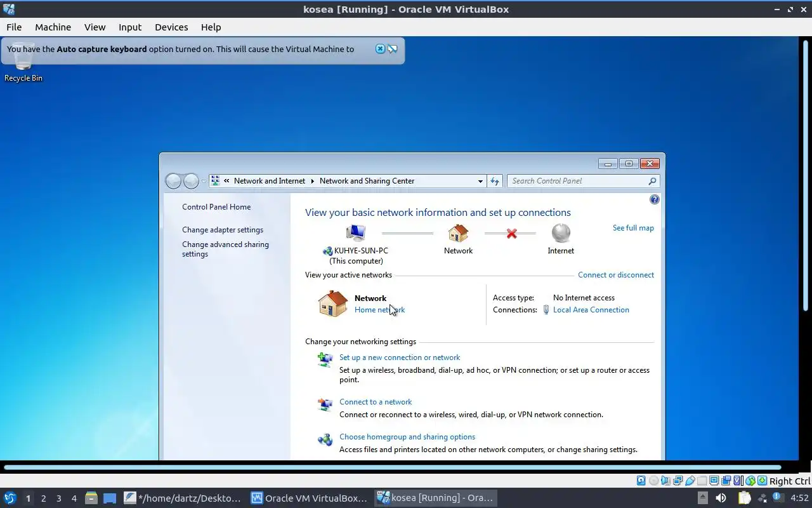Image resolution: width=812 pixels, height=508 pixels.
Task: Click Set up a new connection or network
Action: click(x=400, y=358)
